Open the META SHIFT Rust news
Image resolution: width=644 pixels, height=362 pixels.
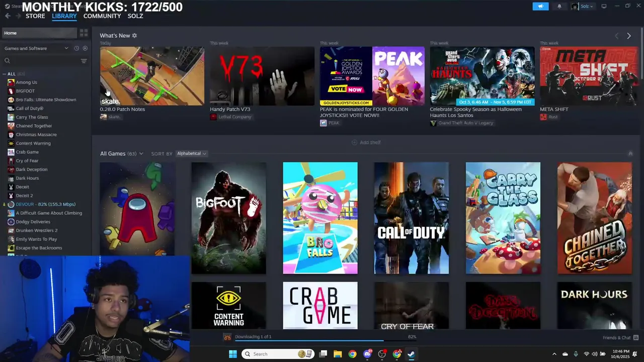tap(589, 76)
